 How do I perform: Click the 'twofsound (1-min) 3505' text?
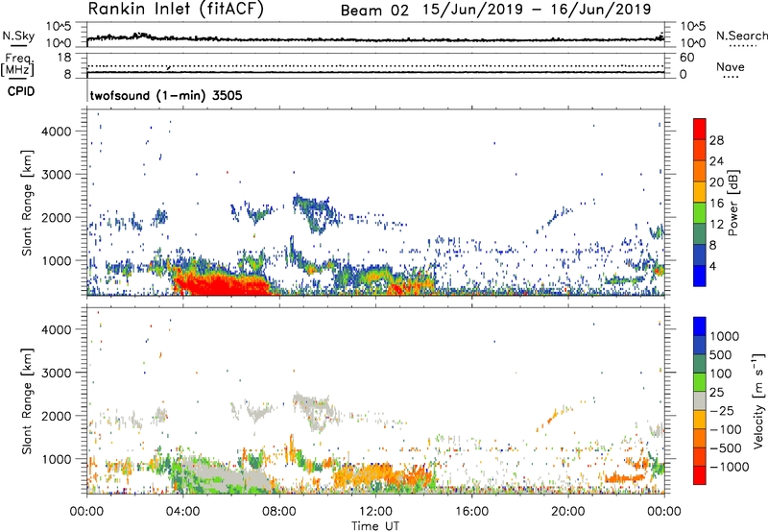tap(166, 95)
